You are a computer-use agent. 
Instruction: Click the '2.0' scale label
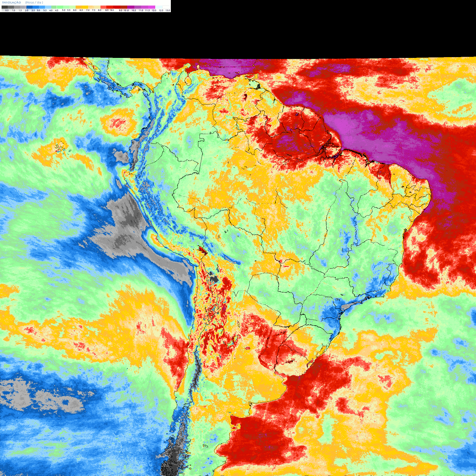(x=27, y=10)
